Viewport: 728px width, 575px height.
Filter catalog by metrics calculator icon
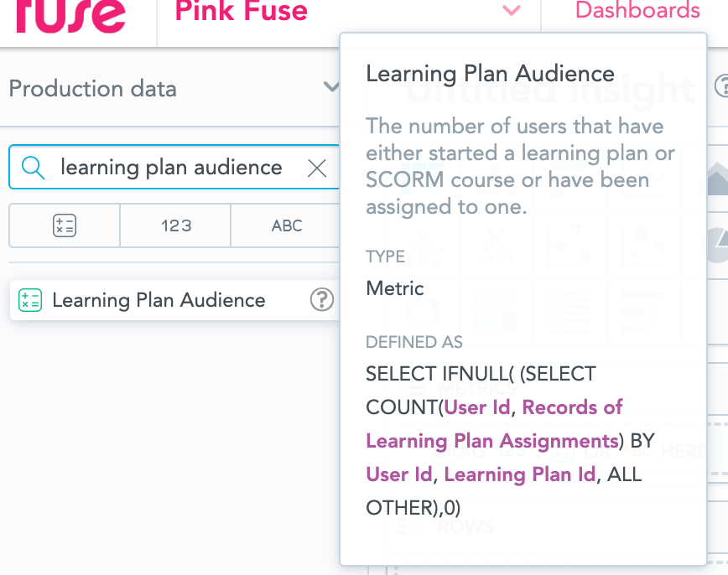tap(65, 225)
